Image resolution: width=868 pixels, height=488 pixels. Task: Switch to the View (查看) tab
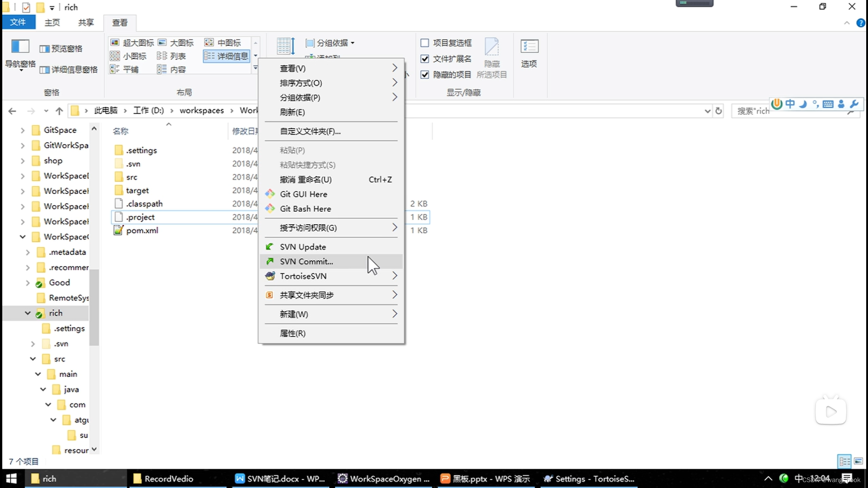120,23
